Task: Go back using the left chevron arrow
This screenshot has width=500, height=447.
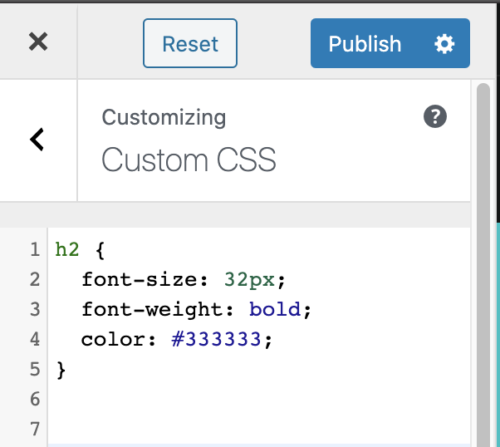Action: [x=37, y=140]
